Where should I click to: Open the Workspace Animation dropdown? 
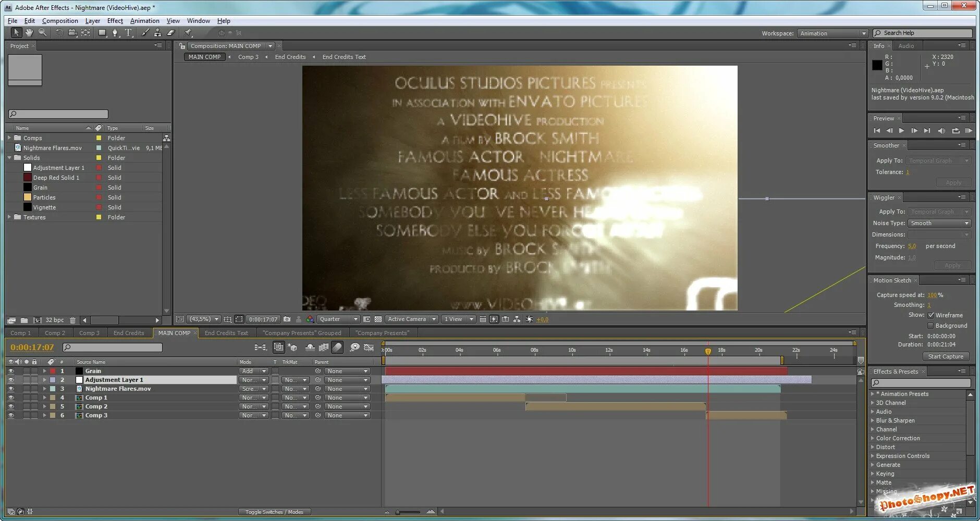tap(832, 33)
